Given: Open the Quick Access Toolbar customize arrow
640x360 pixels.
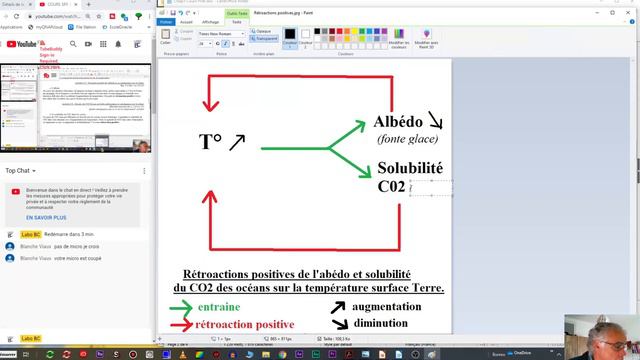Looking at the screenshot, I should point(194,13).
